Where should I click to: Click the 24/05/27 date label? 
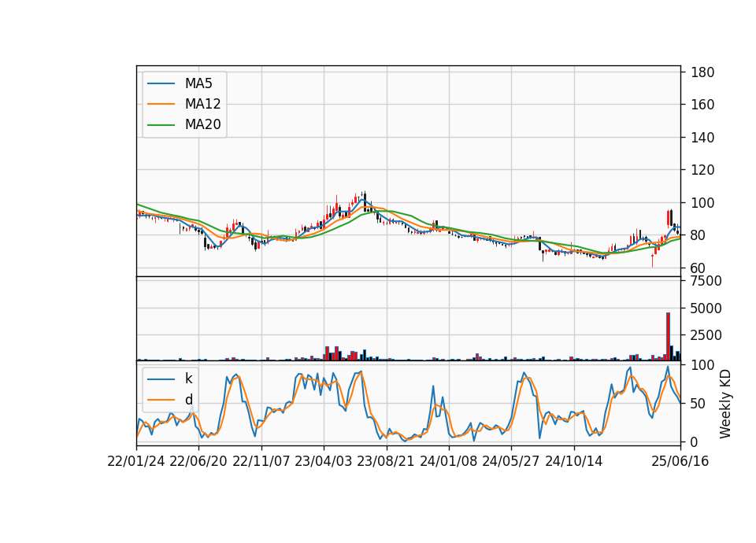pos(511,461)
